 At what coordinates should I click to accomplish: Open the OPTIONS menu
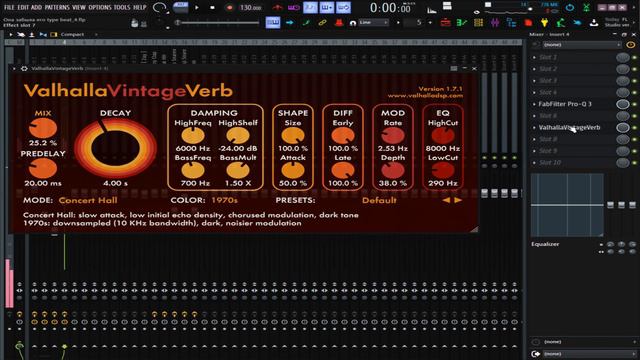pos(100,7)
